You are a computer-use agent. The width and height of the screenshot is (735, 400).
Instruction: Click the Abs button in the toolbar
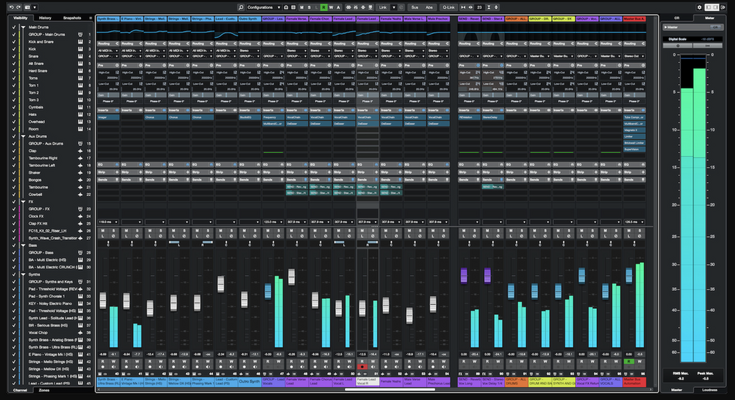point(429,8)
